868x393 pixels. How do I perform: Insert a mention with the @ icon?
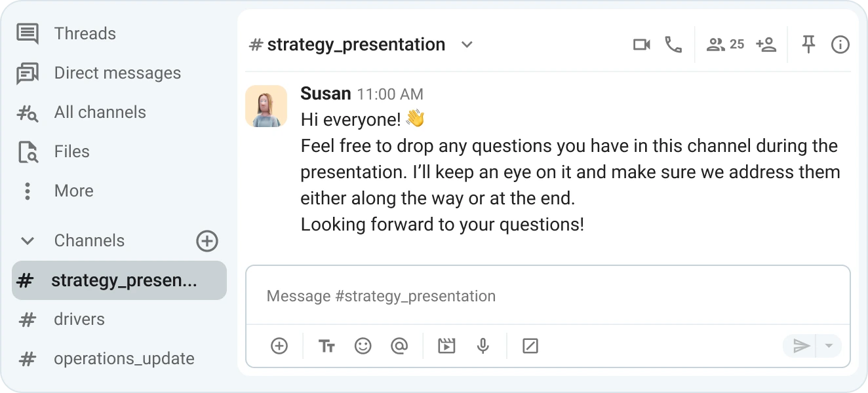coord(399,346)
